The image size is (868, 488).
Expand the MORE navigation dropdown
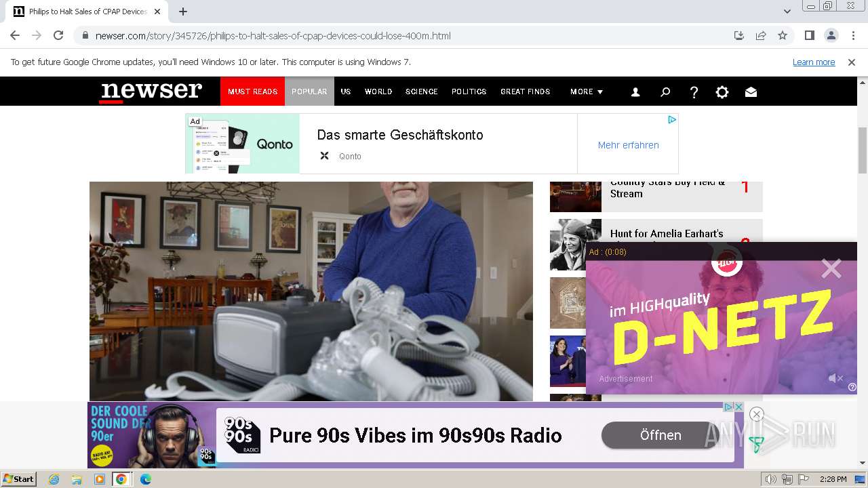(x=587, y=91)
